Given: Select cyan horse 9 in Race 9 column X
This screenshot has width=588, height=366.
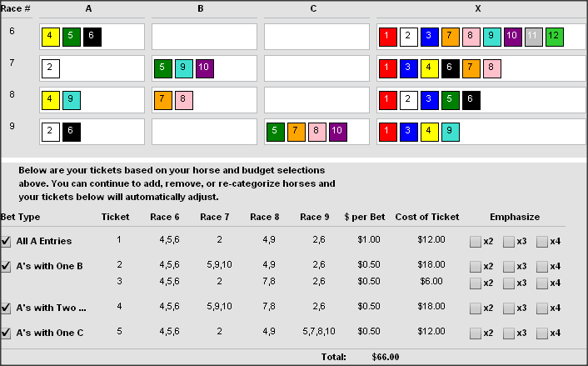Looking at the screenshot, I should [x=451, y=132].
